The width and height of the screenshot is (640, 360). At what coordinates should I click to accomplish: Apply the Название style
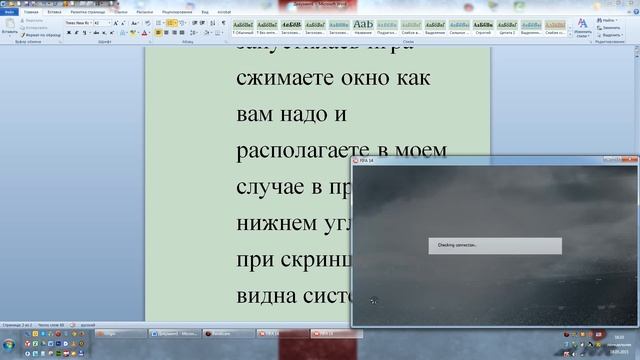[x=363, y=27]
